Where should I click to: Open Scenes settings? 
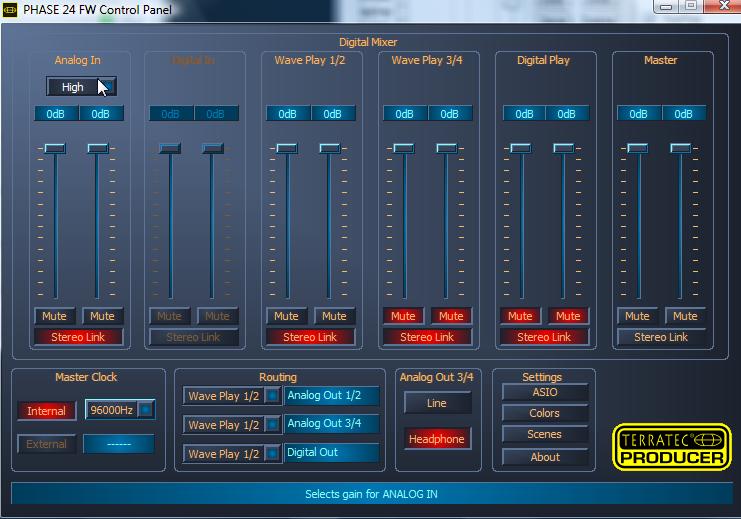pos(545,434)
